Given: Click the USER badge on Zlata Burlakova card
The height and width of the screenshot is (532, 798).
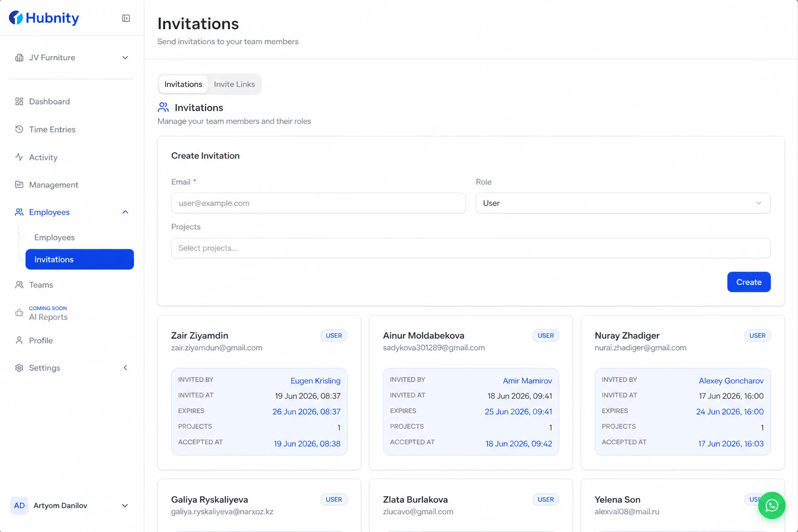Looking at the screenshot, I should click(x=546, y=500).
